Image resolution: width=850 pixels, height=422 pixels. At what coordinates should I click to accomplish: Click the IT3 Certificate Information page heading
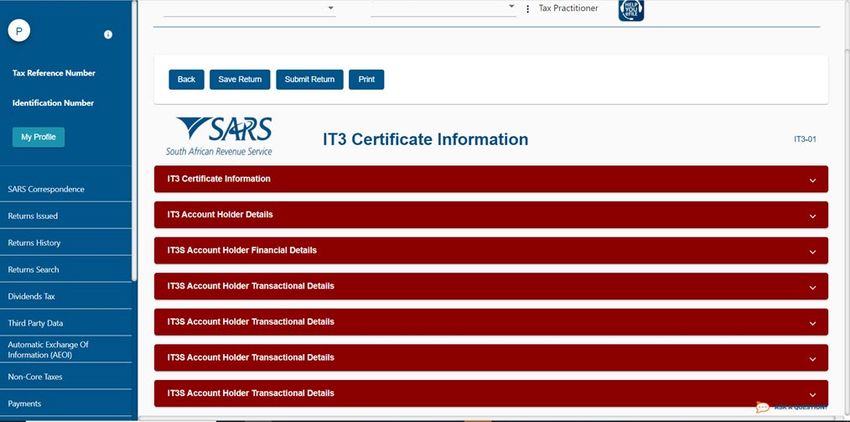(x=426, y=139)
